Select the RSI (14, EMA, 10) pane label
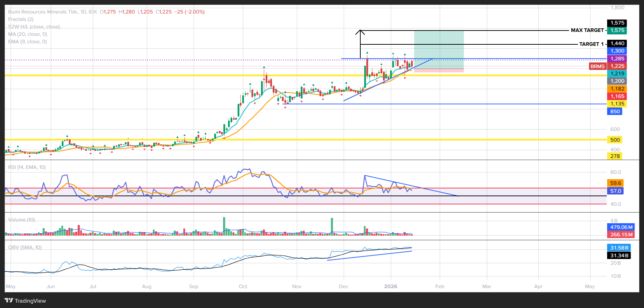Viewport: 644px width, 308px height. [x=27, y=167]
